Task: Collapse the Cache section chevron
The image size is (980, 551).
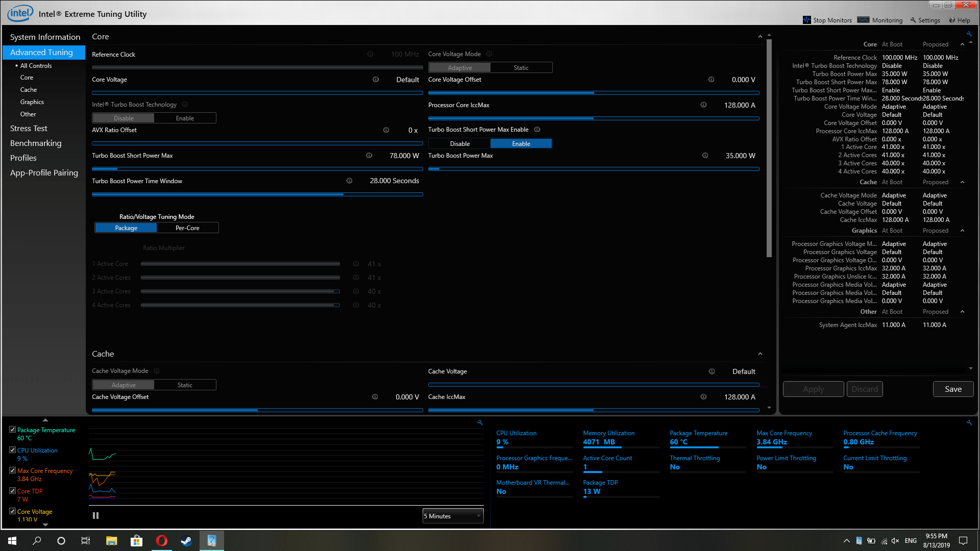Action: [760, 354]
